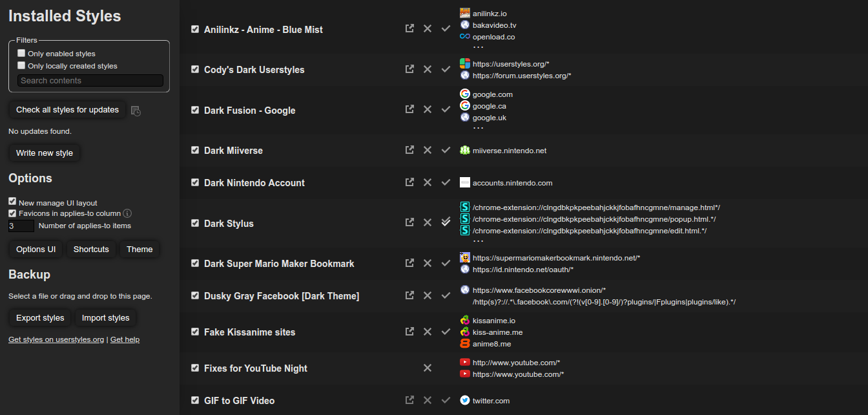Click the update history icon beside Check all
The height and width of the screenshot is (415, 868).
click(136, 111)
